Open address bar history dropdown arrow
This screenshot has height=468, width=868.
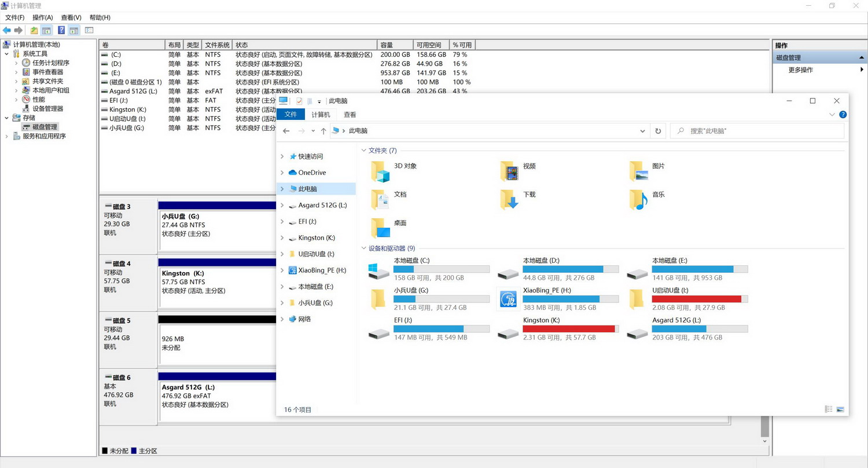click(642, 131)
